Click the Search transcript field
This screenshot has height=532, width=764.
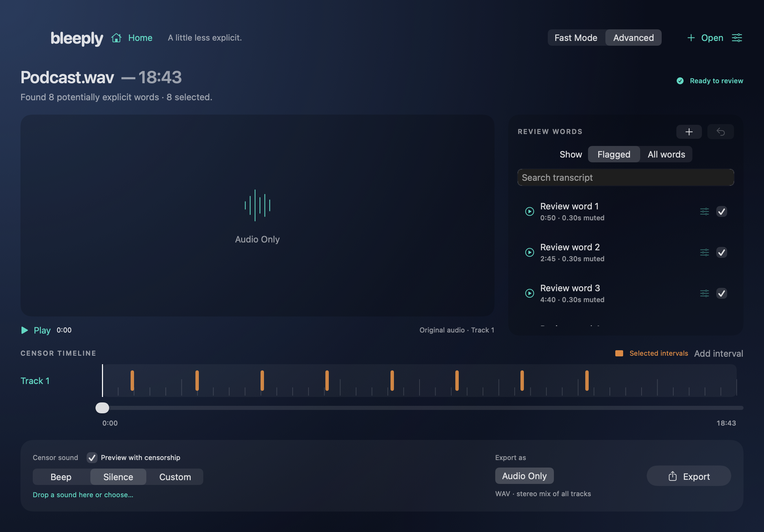[x=626, y=177]
